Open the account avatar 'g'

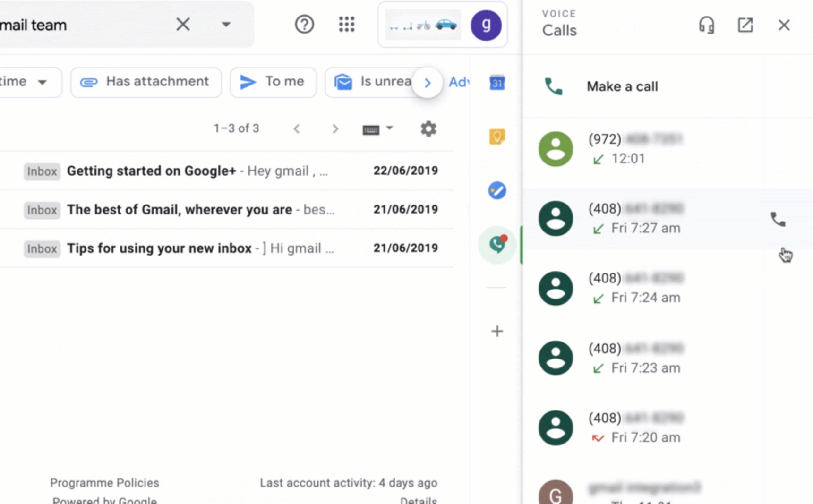point(486,25)
